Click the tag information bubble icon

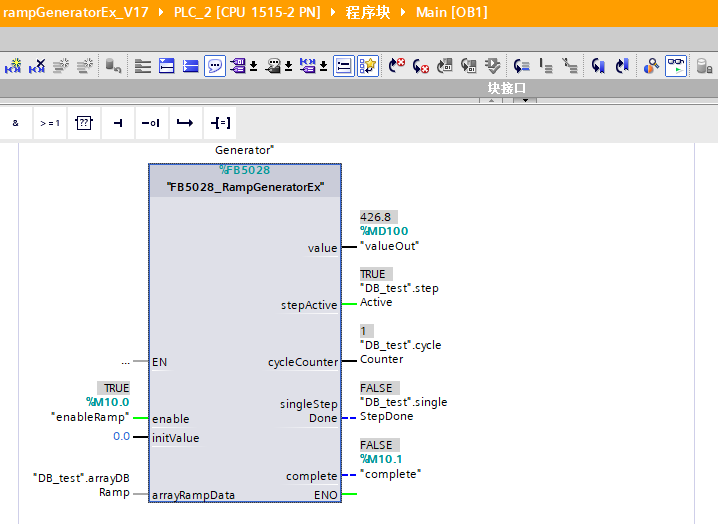[x=273, y=66]
